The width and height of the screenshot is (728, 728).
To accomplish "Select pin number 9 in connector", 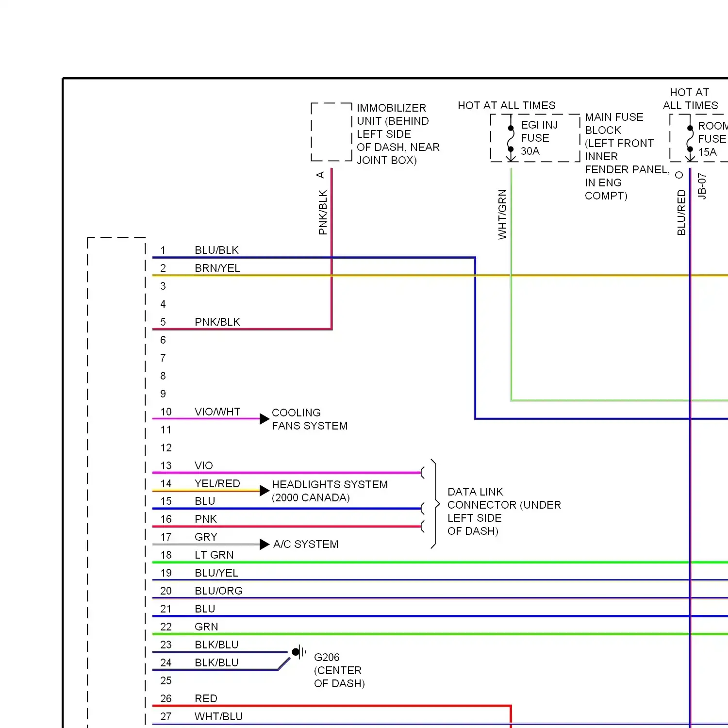I will coord(163,394).
